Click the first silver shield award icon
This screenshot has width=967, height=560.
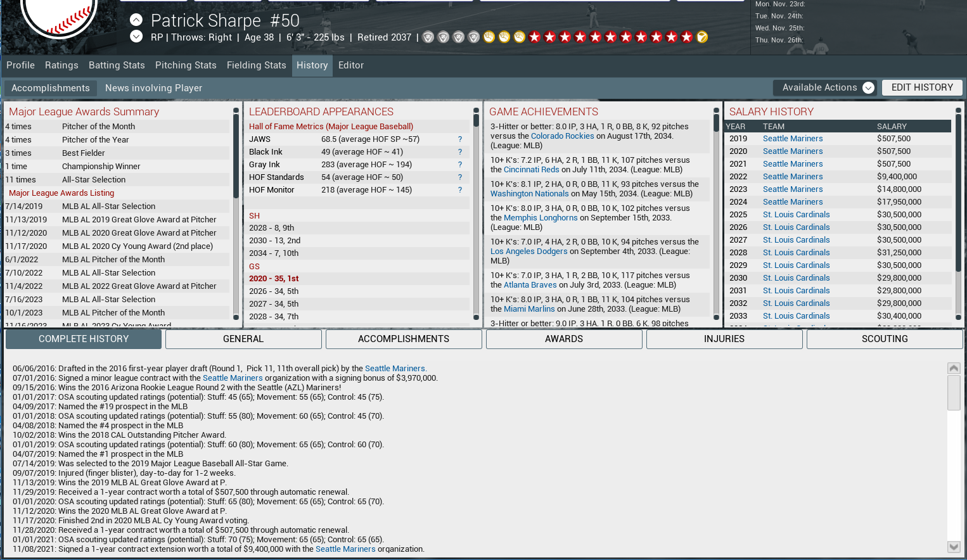pyautogui.click(x=428, y=37)
